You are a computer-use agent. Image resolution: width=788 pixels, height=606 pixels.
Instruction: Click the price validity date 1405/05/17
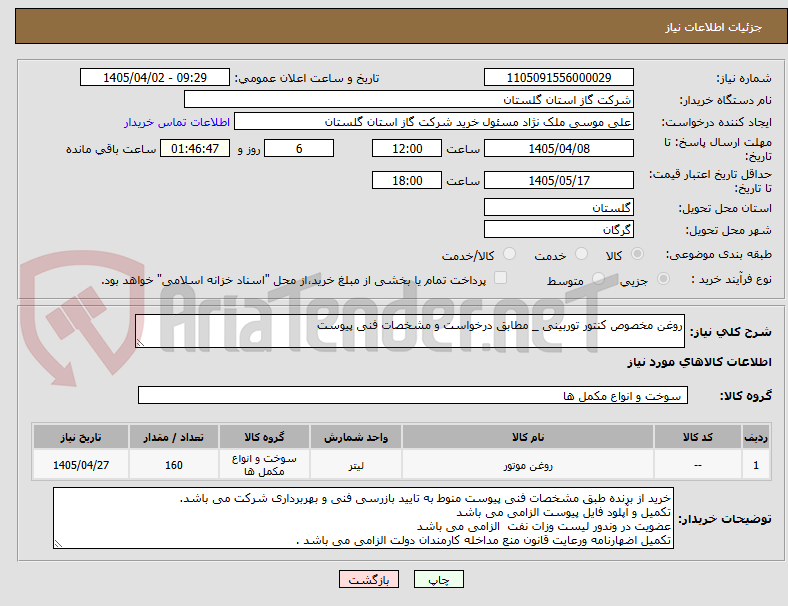pyautogui.click(x=559, y=180)
